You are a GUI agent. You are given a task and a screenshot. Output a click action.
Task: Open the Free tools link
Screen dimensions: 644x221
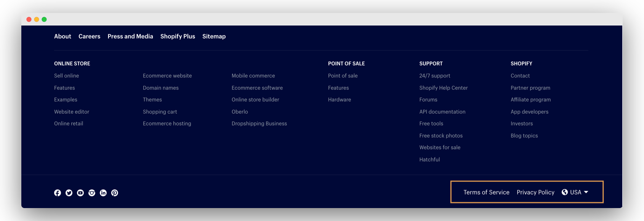431,124
